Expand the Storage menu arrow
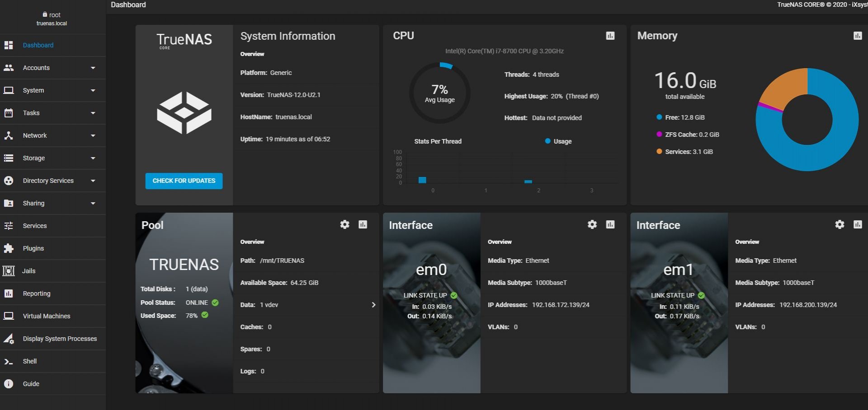Image resolution: width=868 pixels, height=410 pixels. pyautogui.click(x=93, y=158)
